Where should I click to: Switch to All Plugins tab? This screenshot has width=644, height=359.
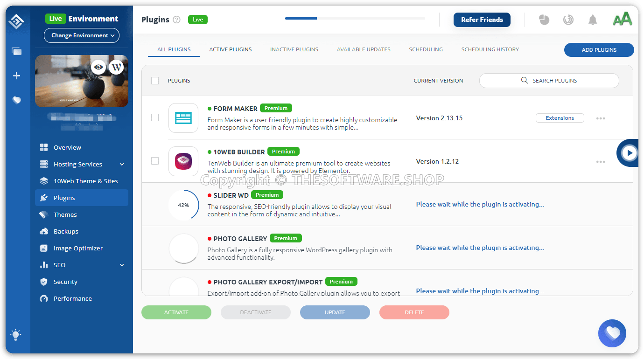(174, 49)
